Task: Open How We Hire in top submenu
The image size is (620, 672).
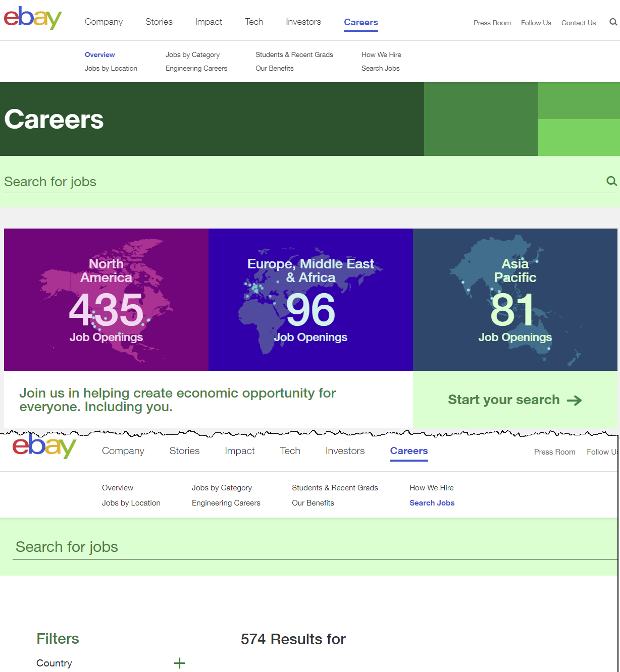Action: click(381, 54)
